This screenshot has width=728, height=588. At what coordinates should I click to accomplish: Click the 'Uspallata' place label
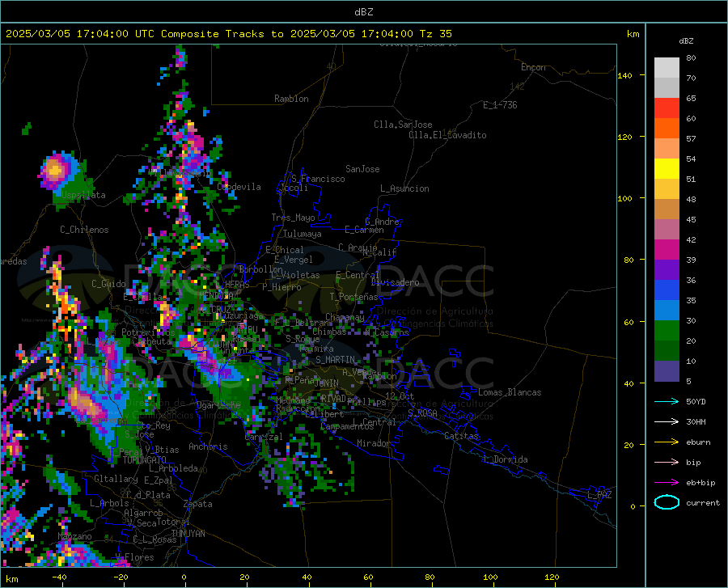(x=83, y=195)
